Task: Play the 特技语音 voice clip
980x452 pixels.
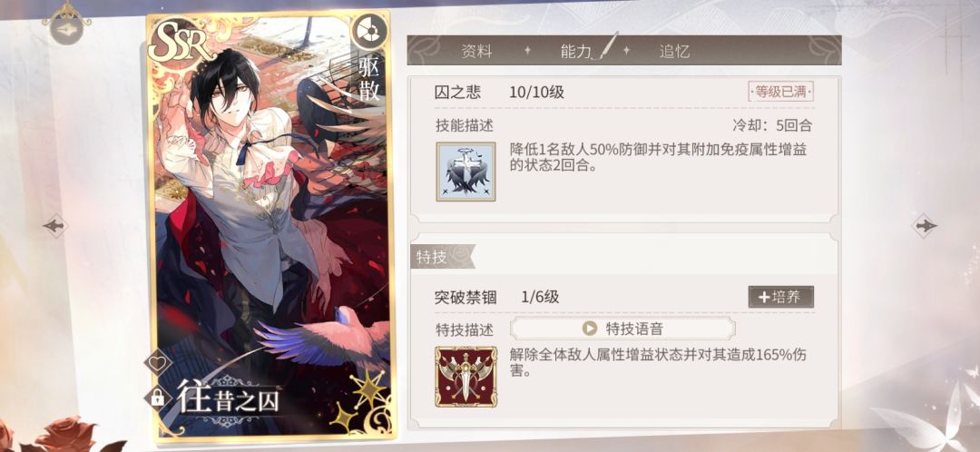Action: (x=622, y=329)
